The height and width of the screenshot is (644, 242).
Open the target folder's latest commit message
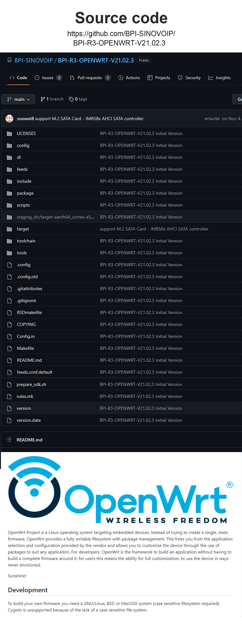point(154,229)
